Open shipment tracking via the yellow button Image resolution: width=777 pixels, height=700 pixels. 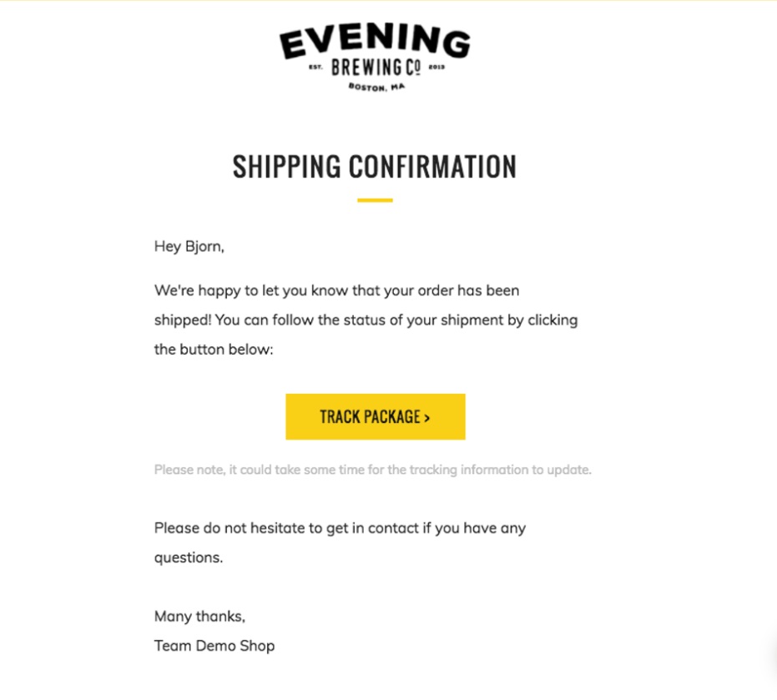376,415
